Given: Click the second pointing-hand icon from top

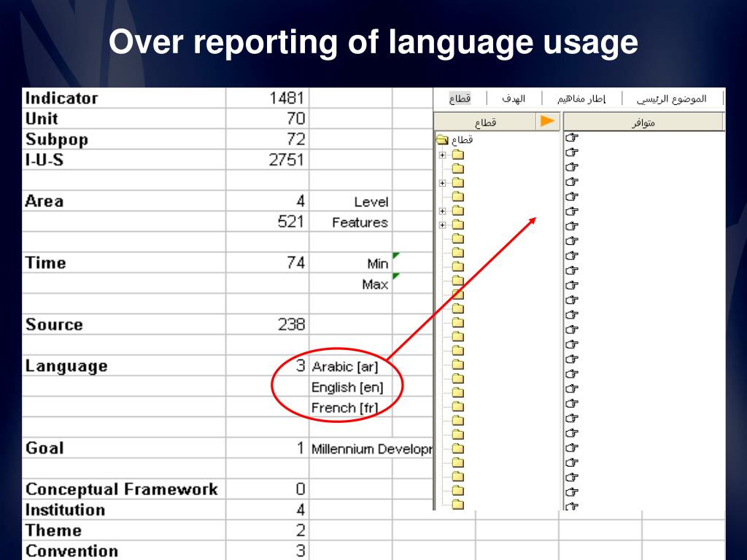Looking at the screenshot, I should pos(572,152).
